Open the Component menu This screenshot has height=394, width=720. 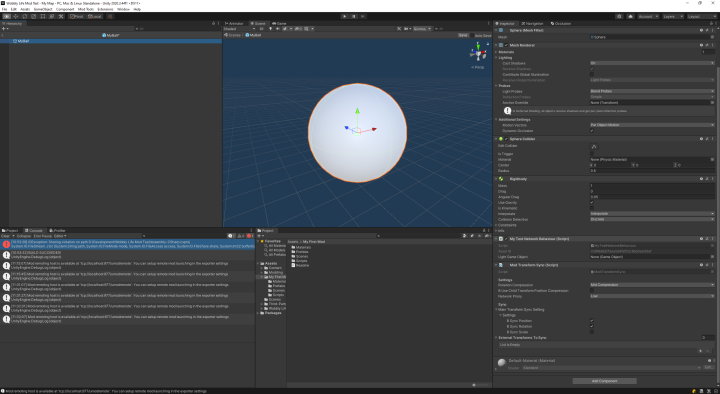coord(65,9)
